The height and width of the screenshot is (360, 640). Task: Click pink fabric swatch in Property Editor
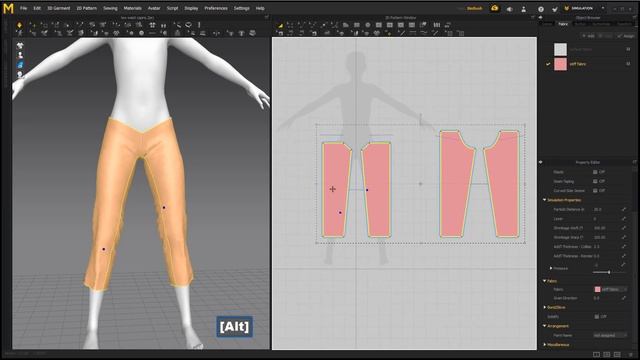tap(597, 289)
